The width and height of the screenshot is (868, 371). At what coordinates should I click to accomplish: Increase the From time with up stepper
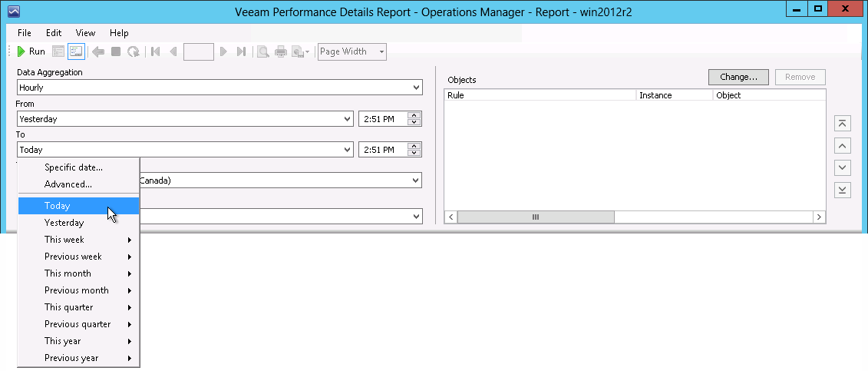coord(414,115)
